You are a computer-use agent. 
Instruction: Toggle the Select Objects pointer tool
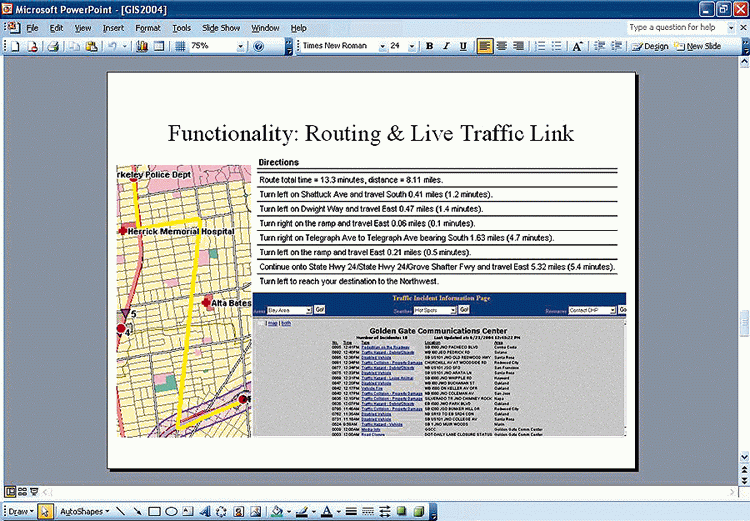(45, 511)
